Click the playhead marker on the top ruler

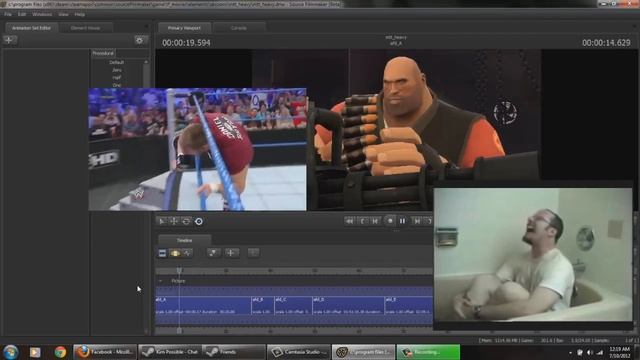(x=179, y=270)
